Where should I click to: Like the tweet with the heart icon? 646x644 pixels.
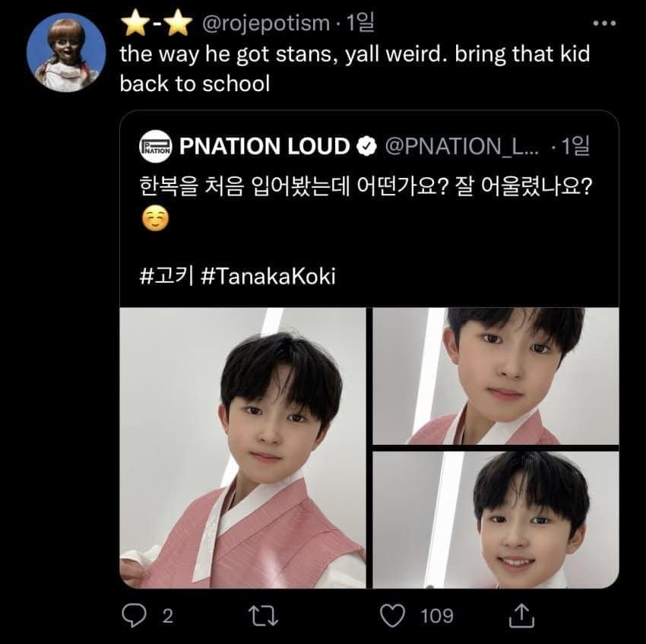392,615
